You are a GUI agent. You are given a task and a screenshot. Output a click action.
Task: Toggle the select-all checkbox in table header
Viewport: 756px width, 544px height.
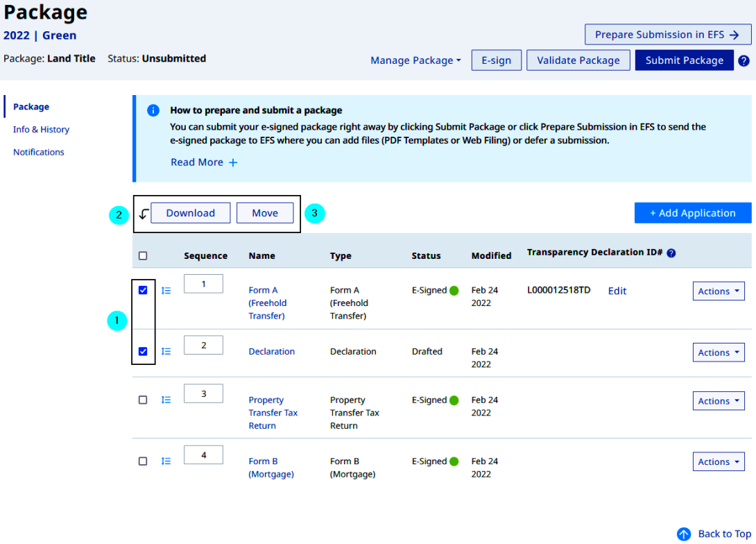point(143,255)
